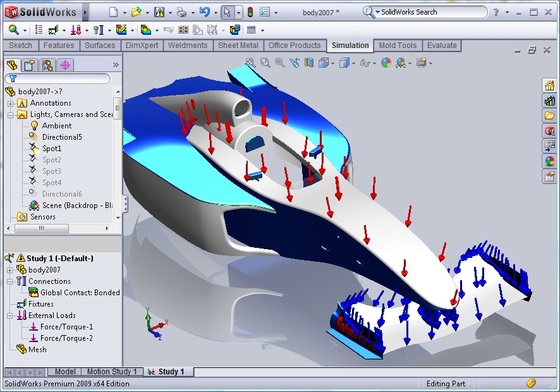Open the Custom Properties icon in task pane

click(549, 176)
